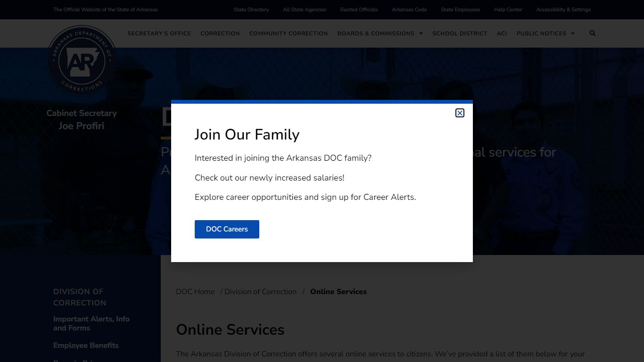Click the Arkansas Department of Corrections logo
Screen dimensions: 644x362
coord(82,60)
